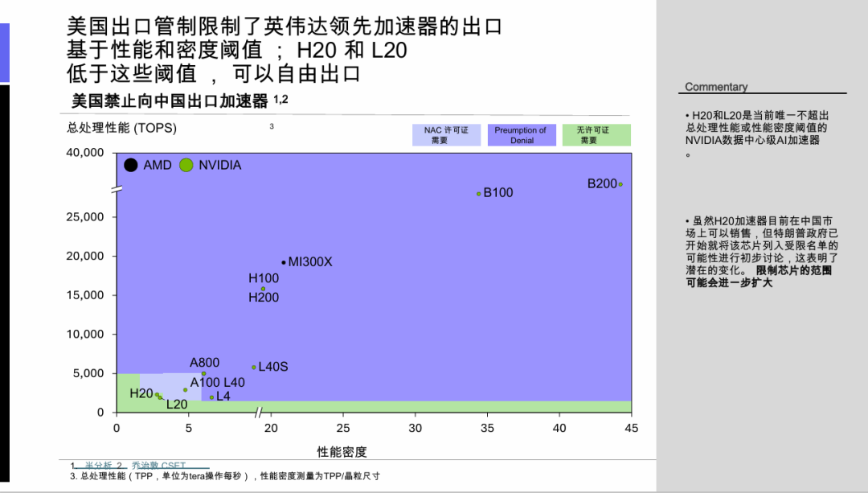Click the title line 低于这些阈值 , 可以自由出口

[214, 74]
